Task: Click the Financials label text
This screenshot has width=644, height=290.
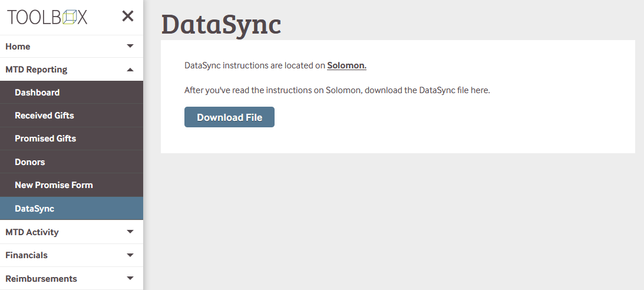Action: point(27,255)
